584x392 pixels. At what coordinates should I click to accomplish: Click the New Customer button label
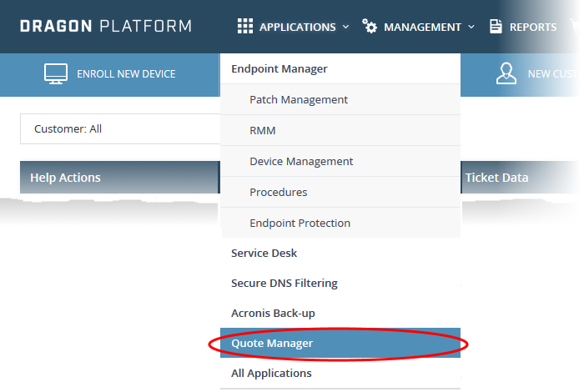[x=552, y=74]
